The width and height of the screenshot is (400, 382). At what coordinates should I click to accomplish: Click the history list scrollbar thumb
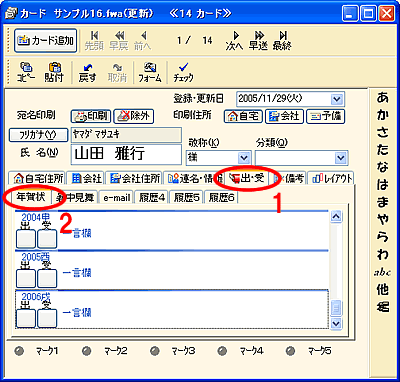point(336,307)
